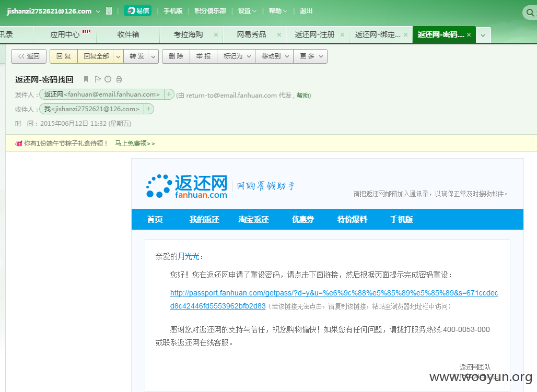The width and height of the screenshot is (537, 392).
Task: Click the email subject 返还网-密码找回
Action: [x=44, y=79]
